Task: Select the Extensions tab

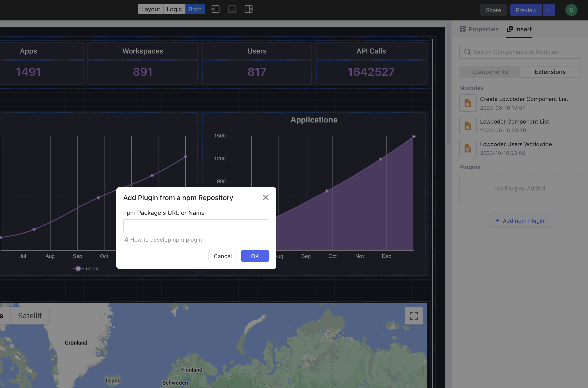Action: [x=550, y=72]
